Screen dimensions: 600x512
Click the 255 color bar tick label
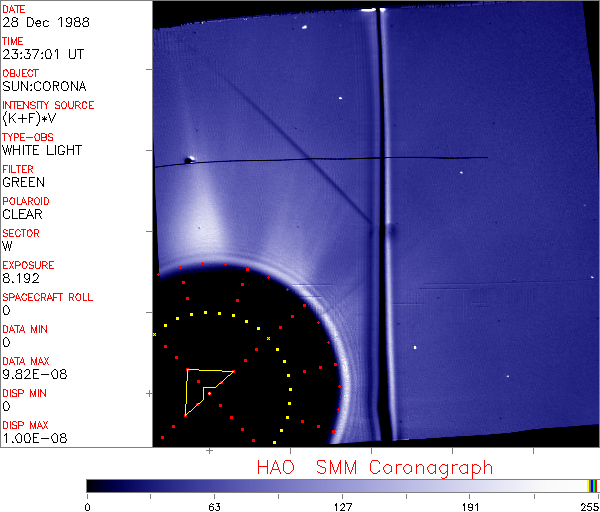click(590, 507)
